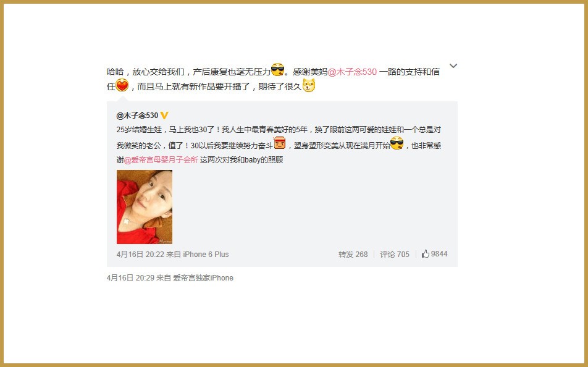The width and height of the screenshot is (588, 367).
Task: Click the @木子念530 mention in top post
Action: 352,72
